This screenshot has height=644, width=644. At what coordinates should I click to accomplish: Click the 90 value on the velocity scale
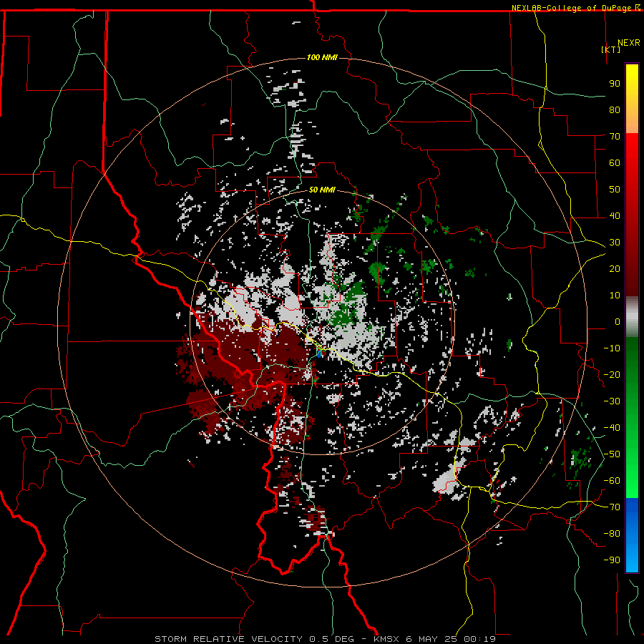pyautogui.click(x=615, y=84)
